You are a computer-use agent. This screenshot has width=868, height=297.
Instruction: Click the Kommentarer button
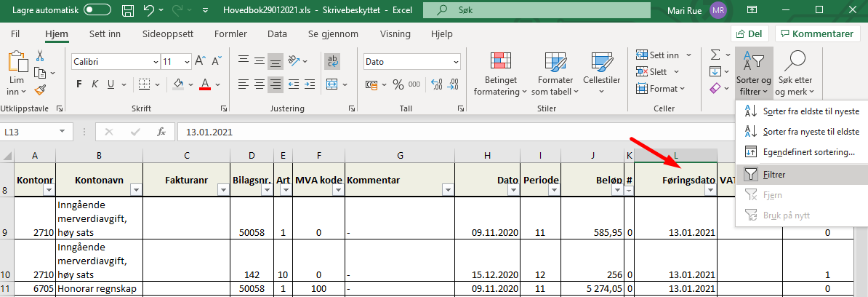coord(817,34)
